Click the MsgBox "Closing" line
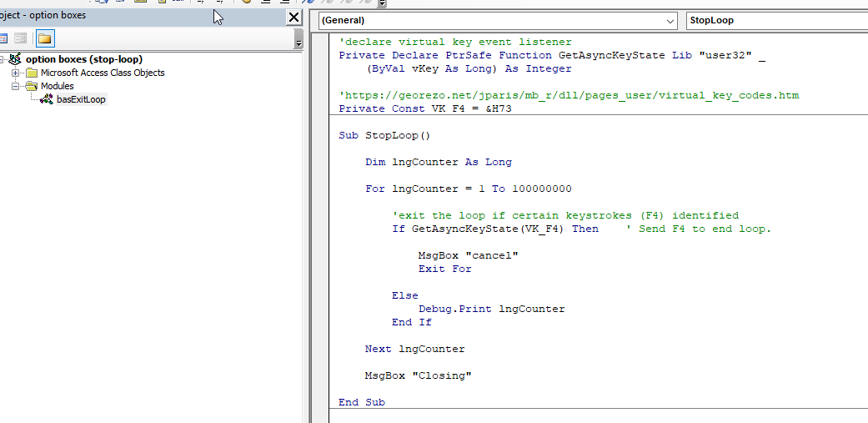Viewport: 868px width, 423px height. [x=418, y=375]
